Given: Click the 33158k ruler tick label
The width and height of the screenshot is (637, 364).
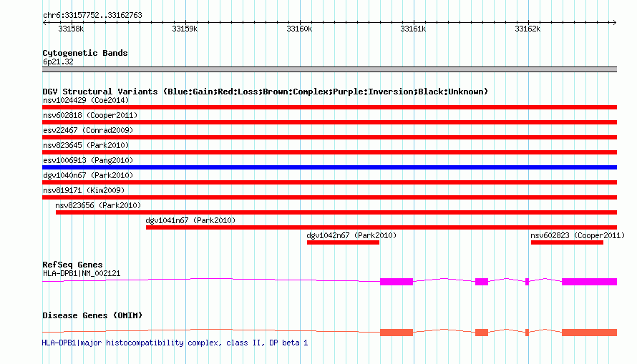Looking at the screenshot, I should click(71, 29).
